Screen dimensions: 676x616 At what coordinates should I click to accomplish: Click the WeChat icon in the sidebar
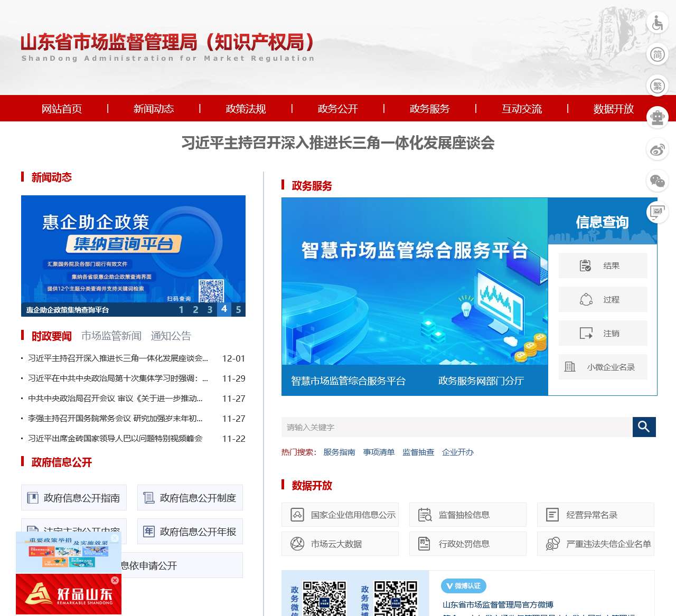point(656,181)
